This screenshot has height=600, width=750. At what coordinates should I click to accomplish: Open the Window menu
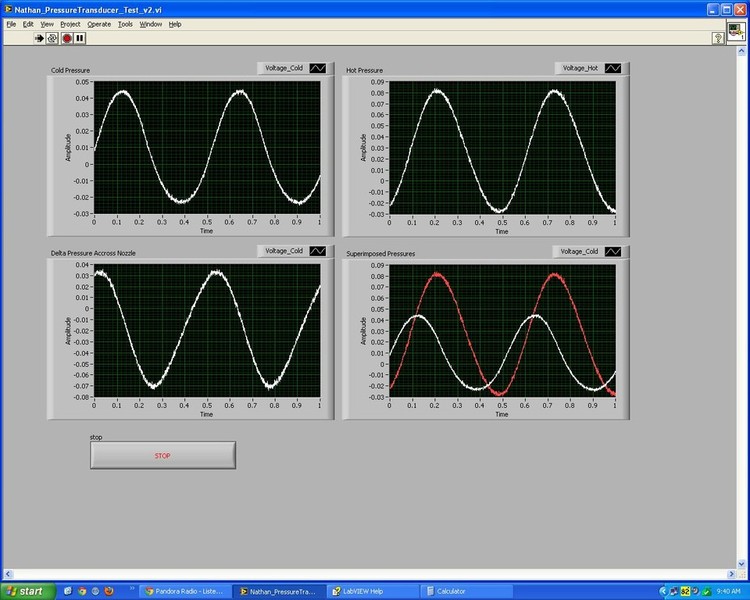(x=151, y=23)
